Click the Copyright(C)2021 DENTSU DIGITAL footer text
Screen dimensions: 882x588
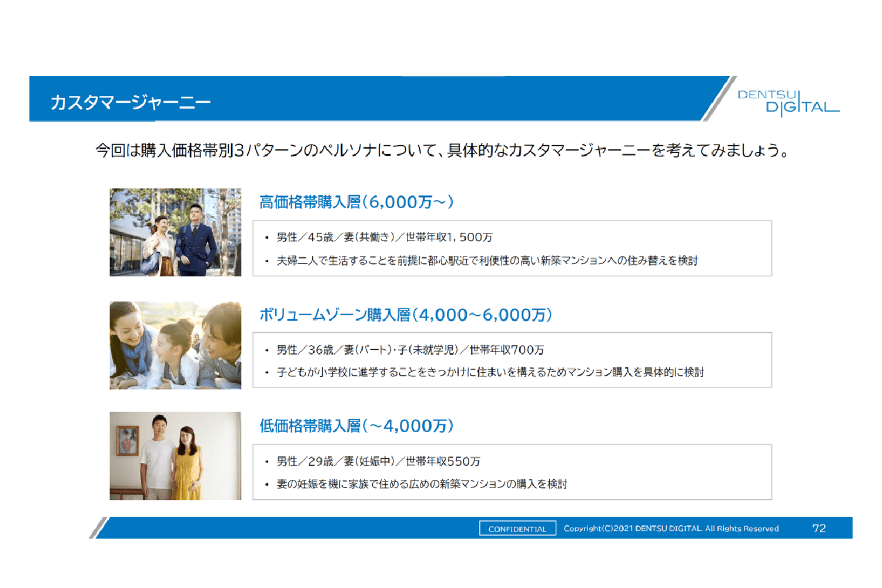(671, 529)
